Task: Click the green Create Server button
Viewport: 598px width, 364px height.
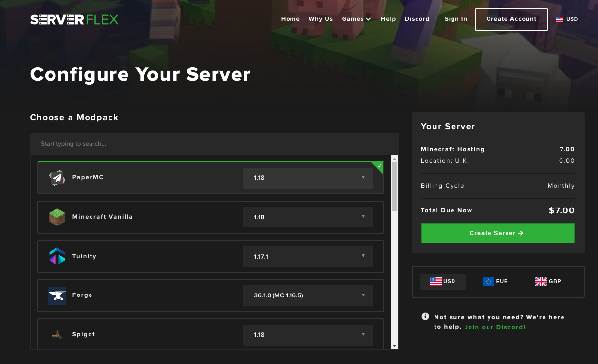Action: pyautogui.click(x=498, y=233)
